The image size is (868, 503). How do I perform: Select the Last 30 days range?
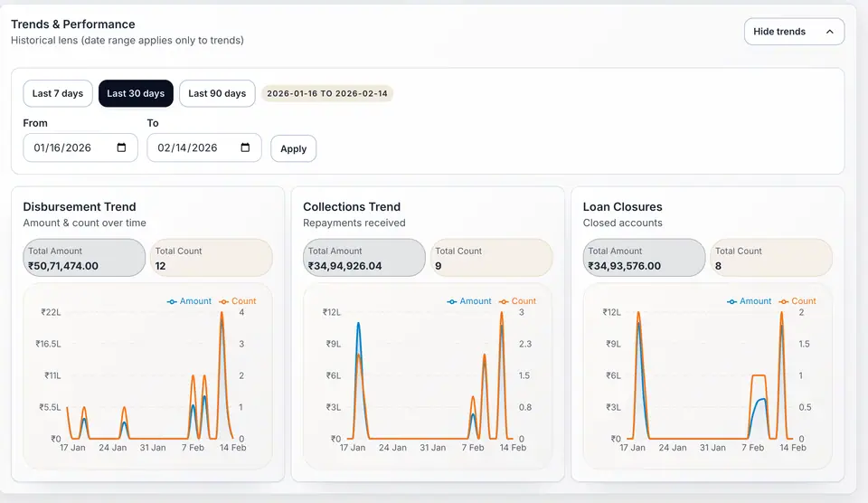136,93
